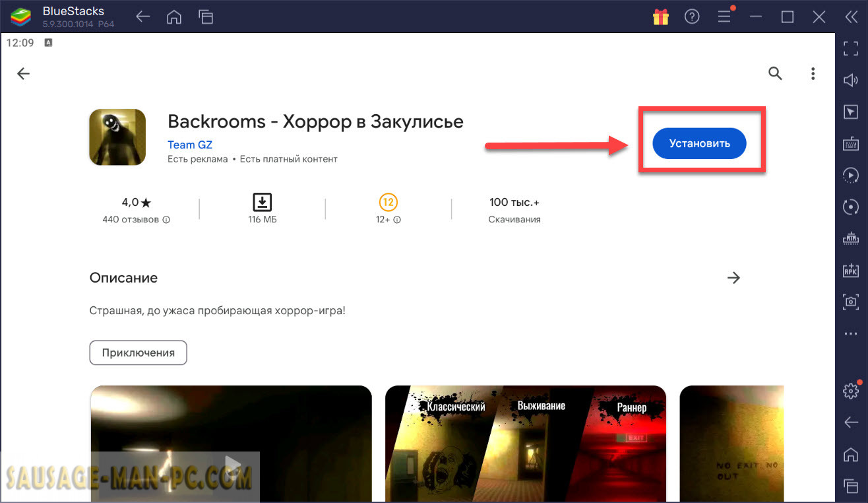The image size is (868, 503).
Task: Maximize the BlueStacks window
Action: point(788,17)
